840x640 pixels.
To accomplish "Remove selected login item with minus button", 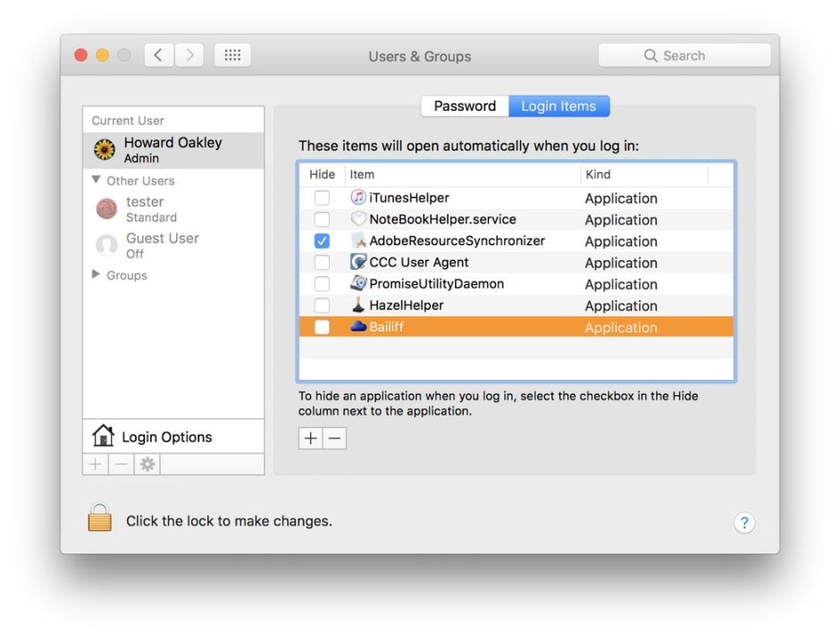I will point(334,439).
